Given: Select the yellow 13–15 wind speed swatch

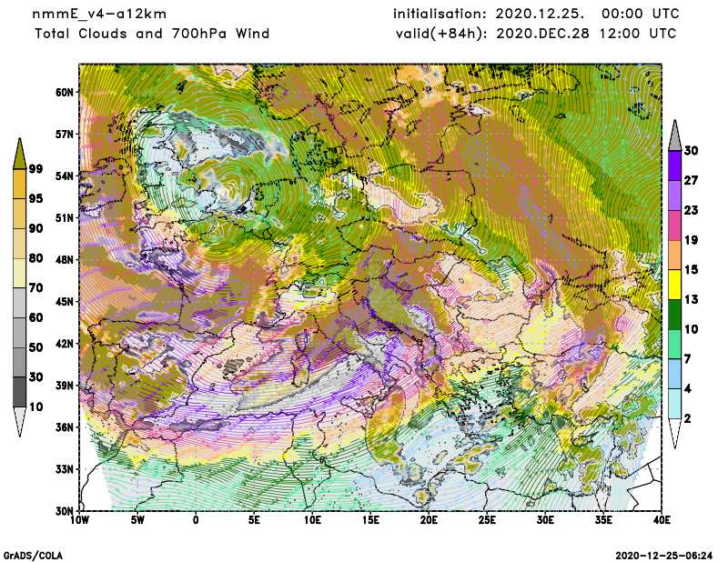Looking at the screenshot, I should [x=674, y=285].
